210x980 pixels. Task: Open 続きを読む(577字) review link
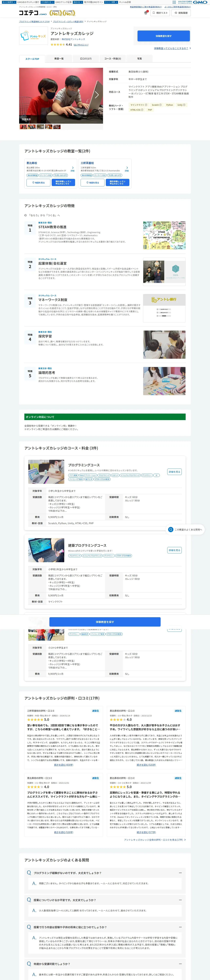click(x=146, y=832)
